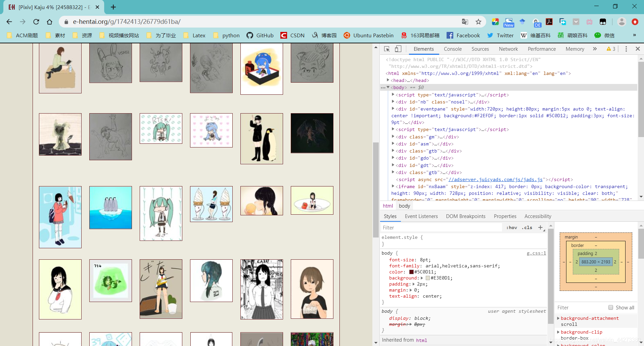Switch to the Memory tab

[575, 49]
